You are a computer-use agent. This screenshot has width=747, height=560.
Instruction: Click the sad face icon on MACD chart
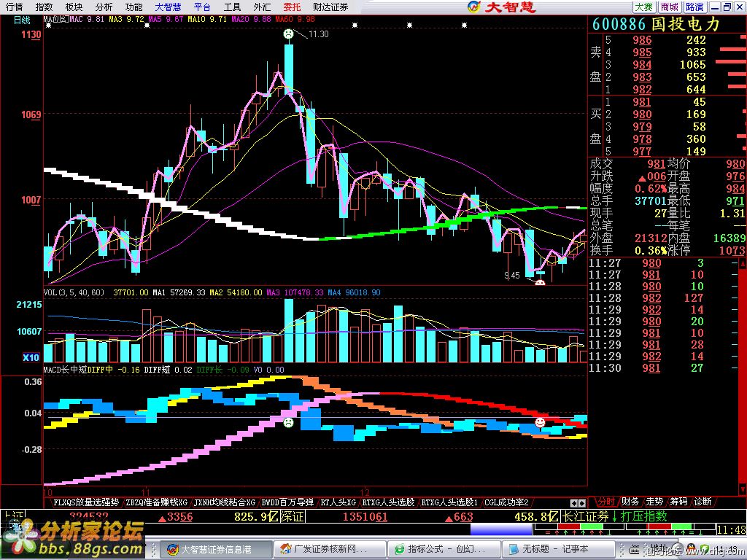288,422
